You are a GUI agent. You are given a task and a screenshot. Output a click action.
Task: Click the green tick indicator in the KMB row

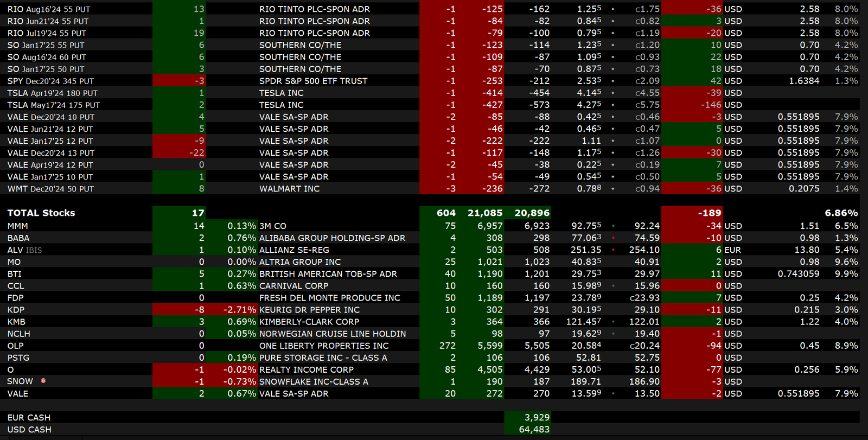[x=614, y=322]
